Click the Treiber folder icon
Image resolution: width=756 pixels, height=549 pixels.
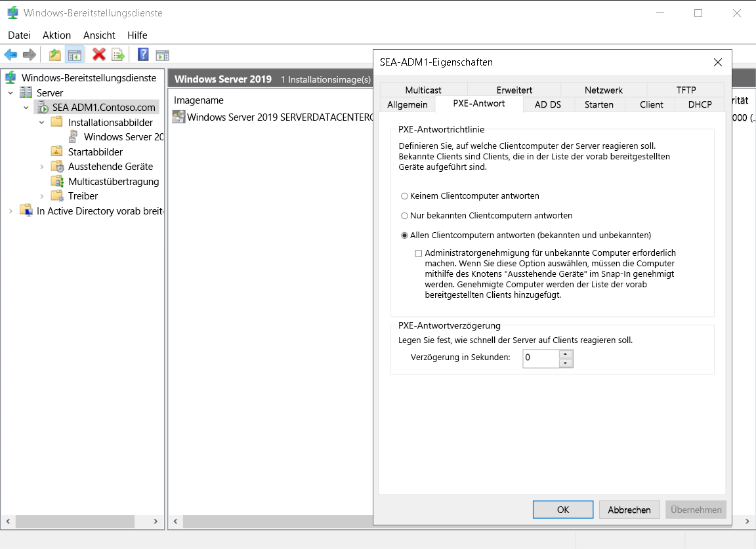[57, 195]
